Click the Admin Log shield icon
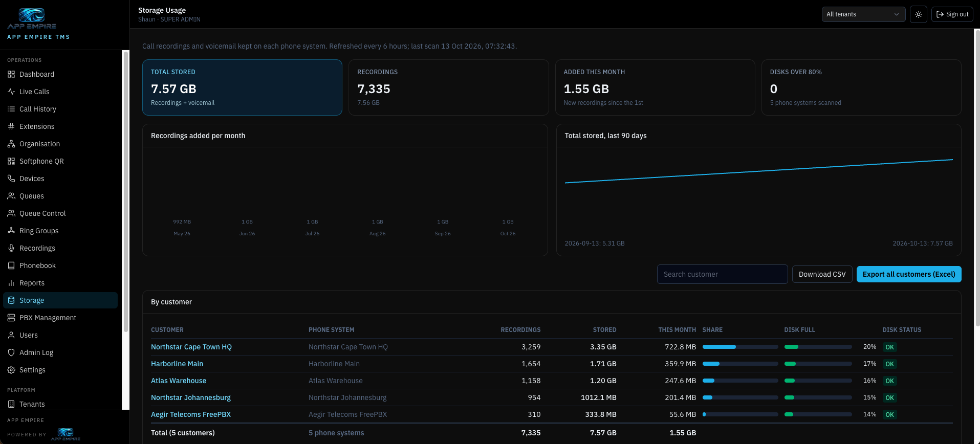This screenshot has height=444, width=980. pyautogui.click(x=11, y=352)
